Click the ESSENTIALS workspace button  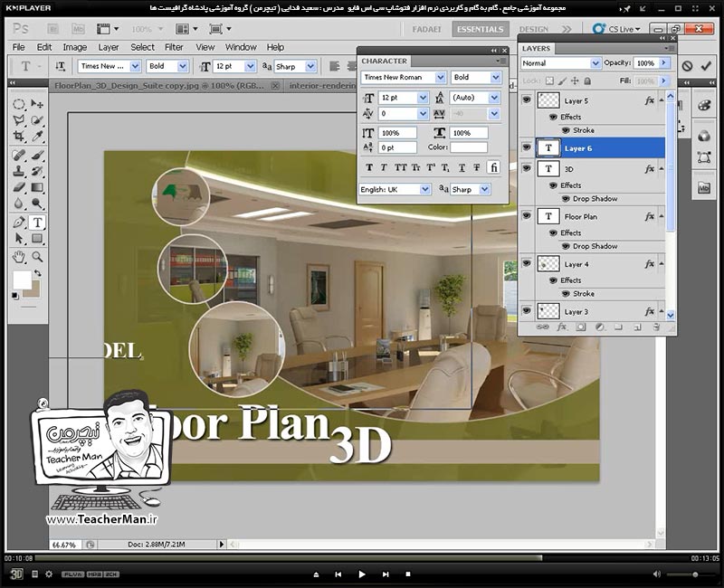481,29
